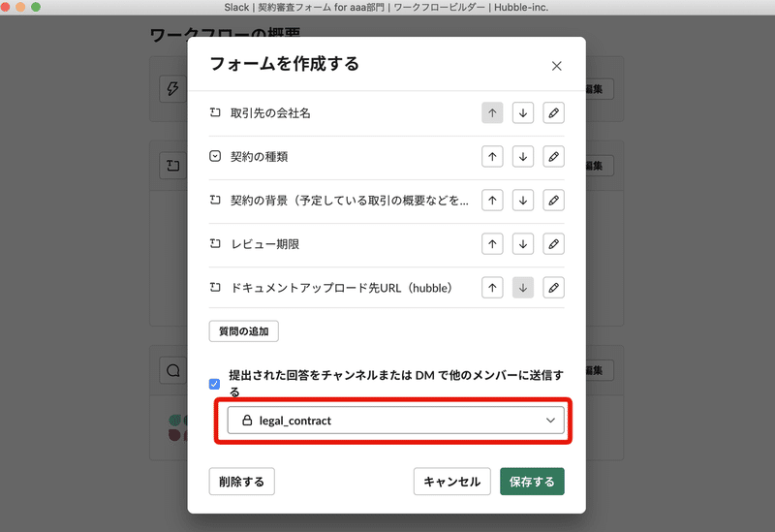This screenshot has width=775, height=532.
Task: Click 保存する button
Action: click(532, 482)
